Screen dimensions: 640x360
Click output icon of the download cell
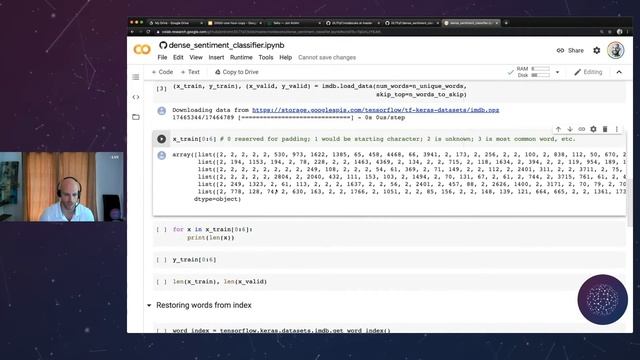click(162, 111)
